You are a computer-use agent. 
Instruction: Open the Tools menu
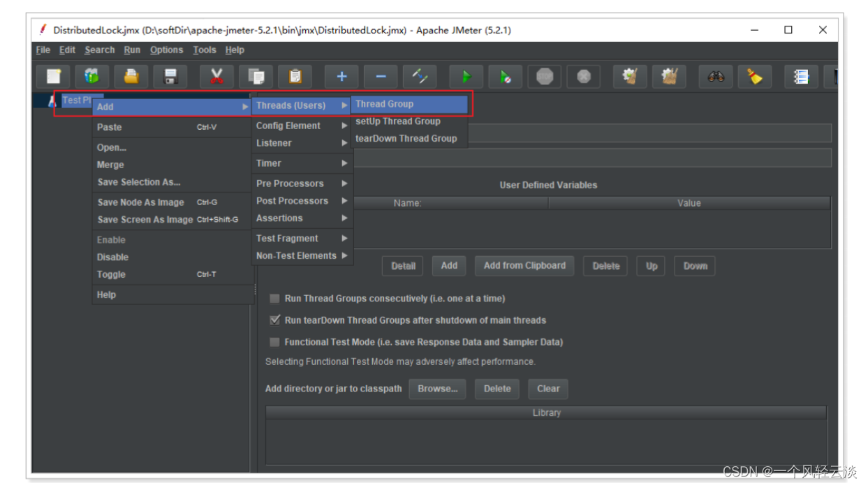[205, 50]
